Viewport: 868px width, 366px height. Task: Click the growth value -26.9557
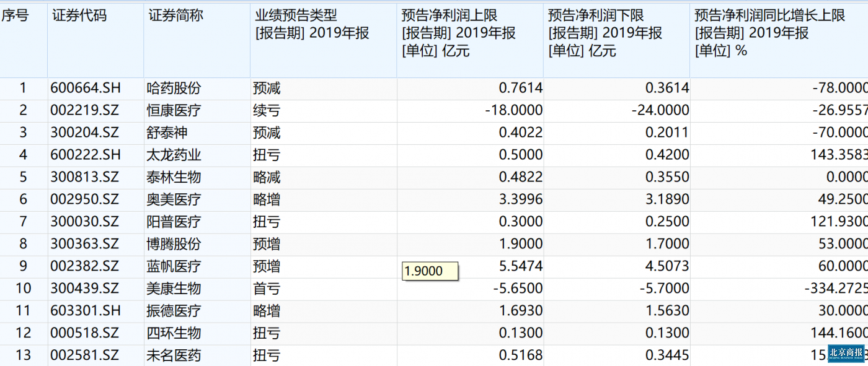click(840, 111)
